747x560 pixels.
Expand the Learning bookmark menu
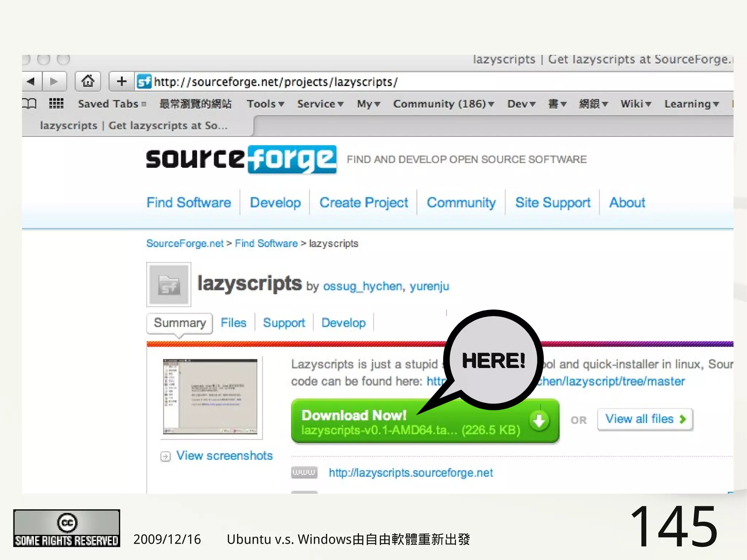(x=692, y=104)
